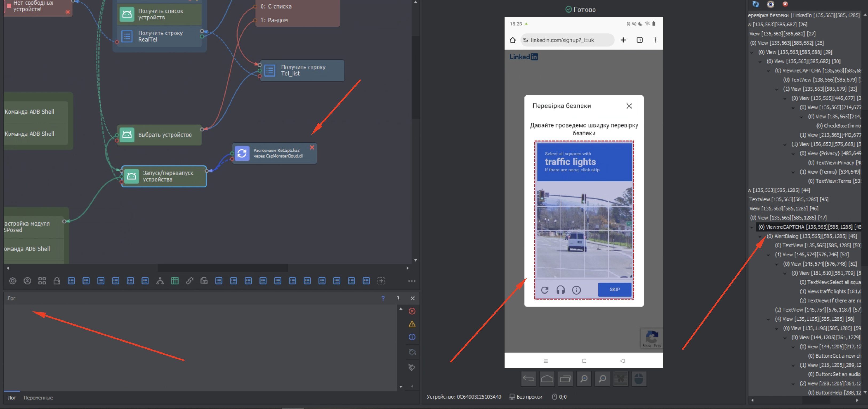Click the branch tree icon in toolbar

[x=160, y=281]
